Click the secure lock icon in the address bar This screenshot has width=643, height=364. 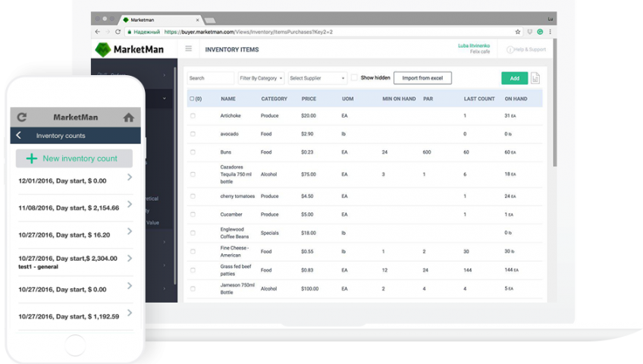pyautogui.click(x=129, y=32)
